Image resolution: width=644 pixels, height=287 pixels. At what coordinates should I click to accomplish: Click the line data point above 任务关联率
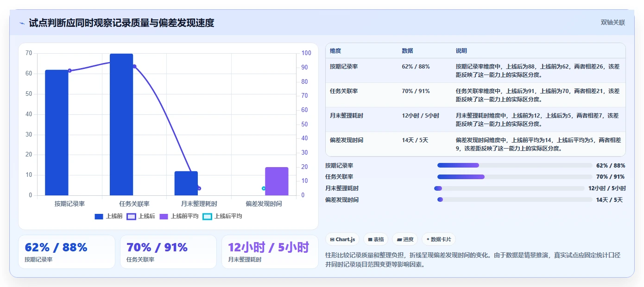(x=134, y=67)
